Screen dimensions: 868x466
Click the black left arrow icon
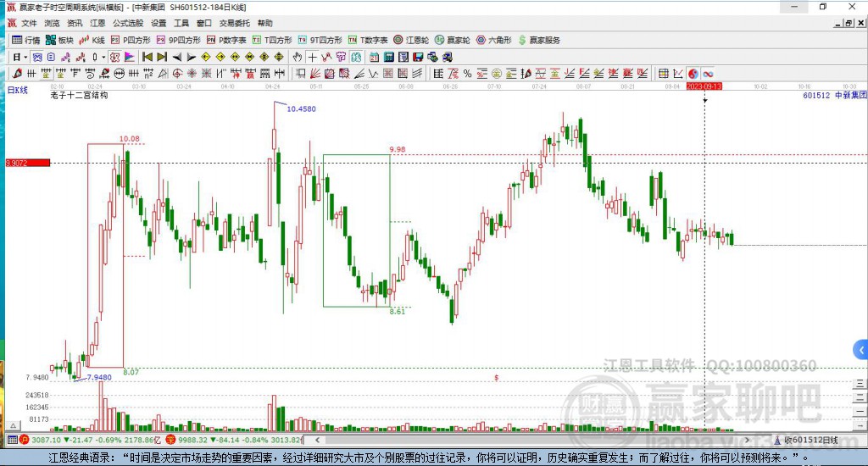pyautogui.click(x=176, y=57)
